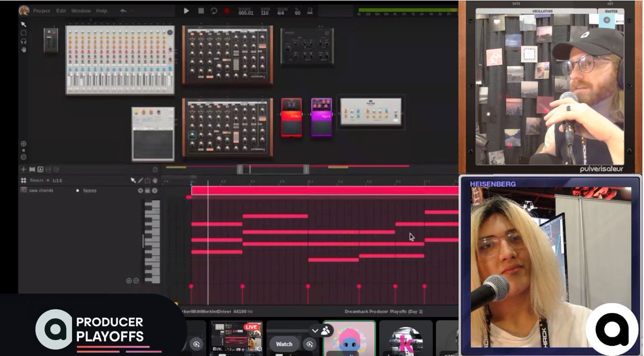Viewport: 644px width, 356px height.
Task: Click the clock icon in timeline header
Action: pos(155,169)
